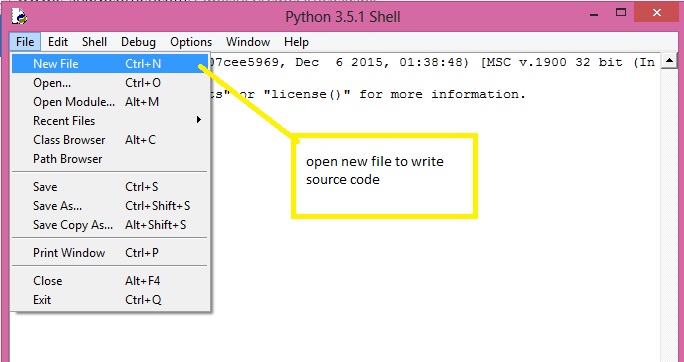Open the Path Browser
Viewport: 684px width, 362px height.
point(109,159)
